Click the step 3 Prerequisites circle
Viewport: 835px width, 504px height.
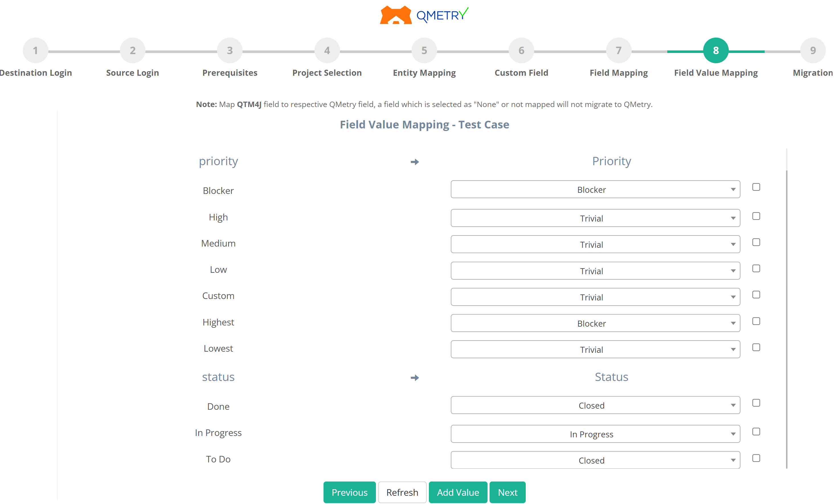pyautogui.click(x=230, y=50)
